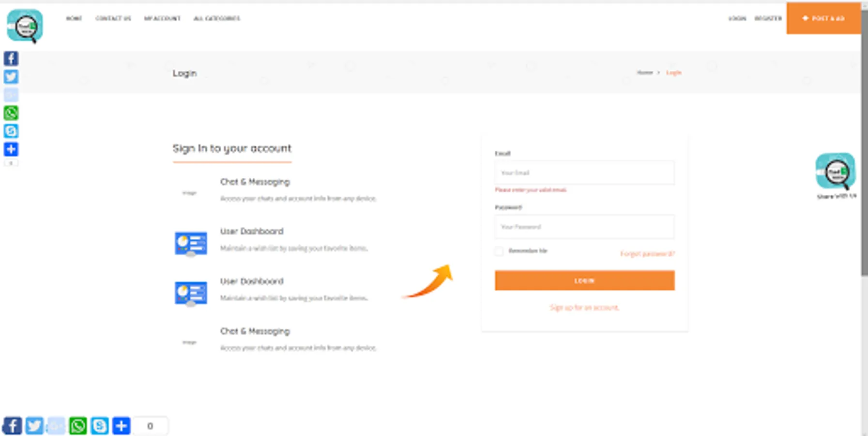Open WhatsApp share in left sidebar

point(11,113)
